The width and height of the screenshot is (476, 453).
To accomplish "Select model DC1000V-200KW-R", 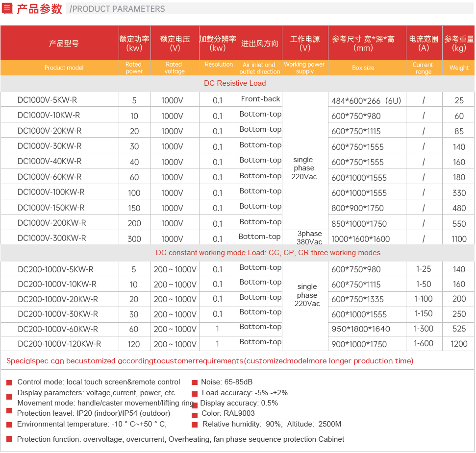I will [52, 223].
